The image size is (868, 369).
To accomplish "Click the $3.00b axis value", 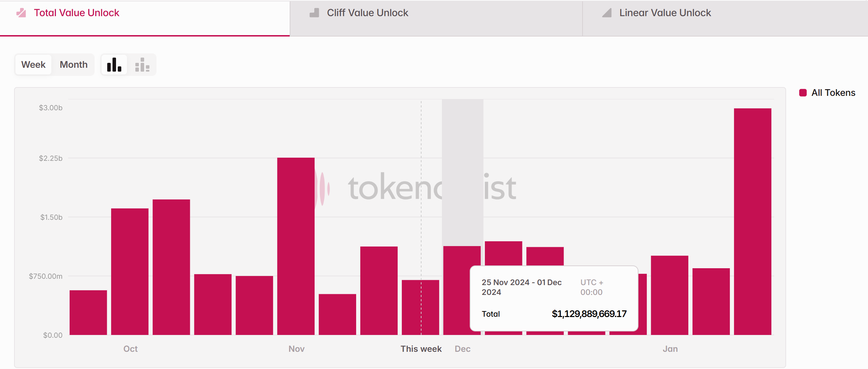I will point(51,108).
